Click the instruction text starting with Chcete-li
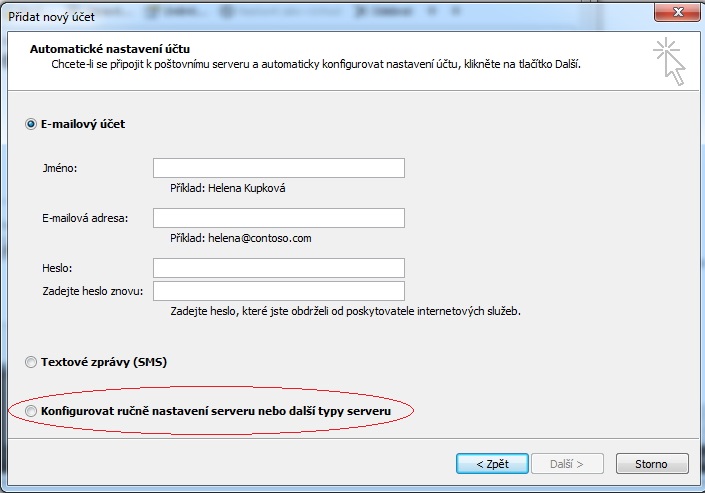Image resolution: width=705 pixels, height=493 pixels. point(316,64)
